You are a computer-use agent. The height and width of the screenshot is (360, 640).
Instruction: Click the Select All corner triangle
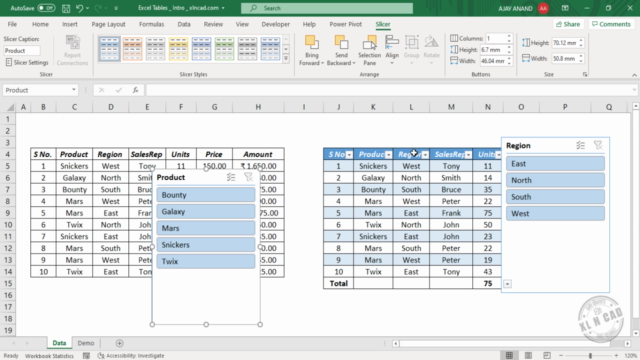[x=11, y=107]
